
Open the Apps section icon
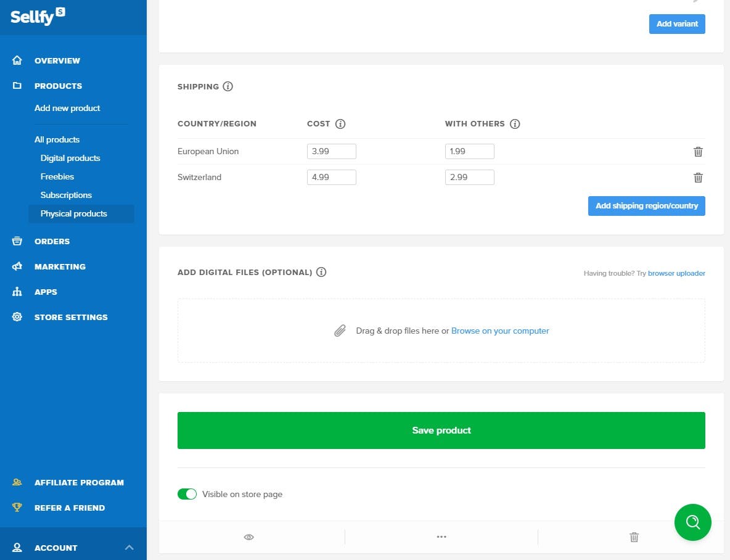click(x=16, y=292)
